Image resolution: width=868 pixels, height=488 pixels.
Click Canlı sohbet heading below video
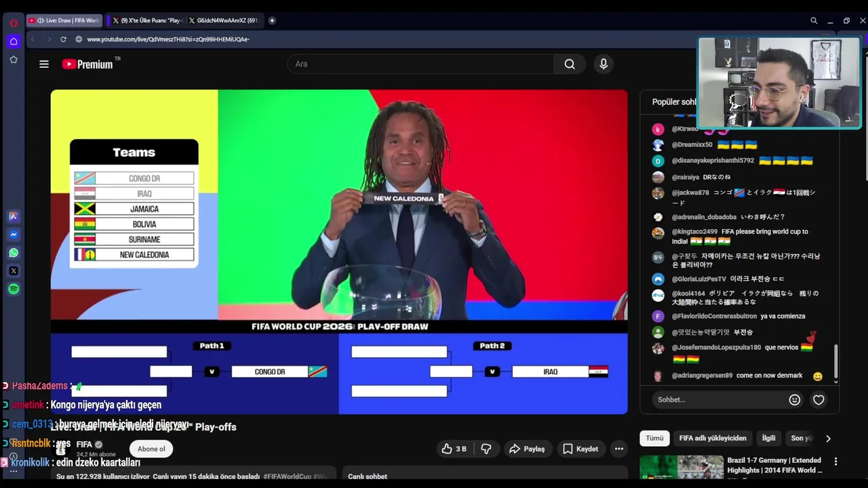pyautogui.click(x=367, y=476)
